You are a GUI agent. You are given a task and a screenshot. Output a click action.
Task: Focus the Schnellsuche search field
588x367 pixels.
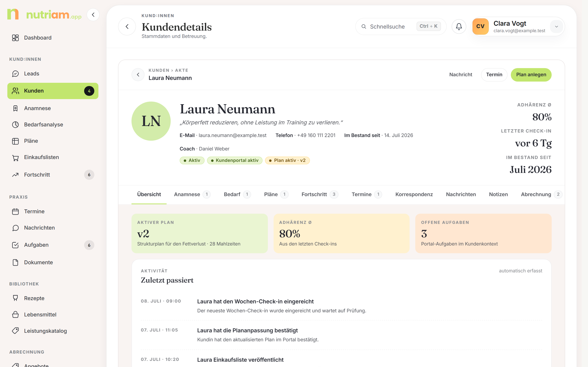[x=401, y=27]
